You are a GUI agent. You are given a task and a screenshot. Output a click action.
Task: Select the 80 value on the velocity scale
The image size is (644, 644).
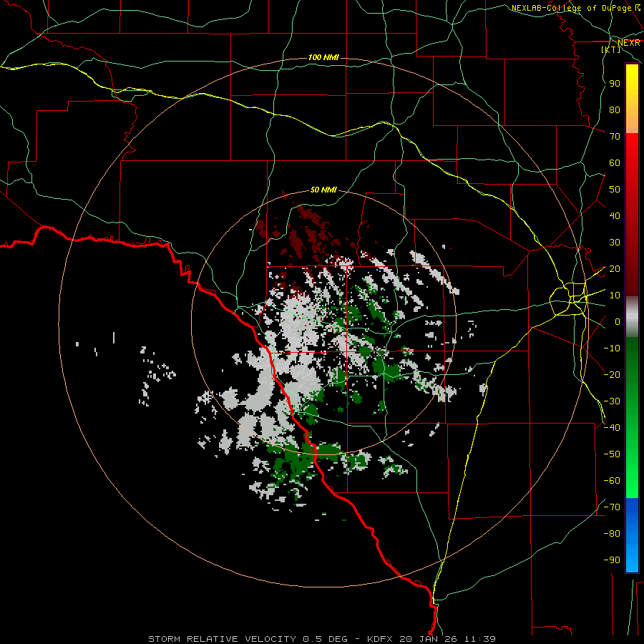click(615, 109)
